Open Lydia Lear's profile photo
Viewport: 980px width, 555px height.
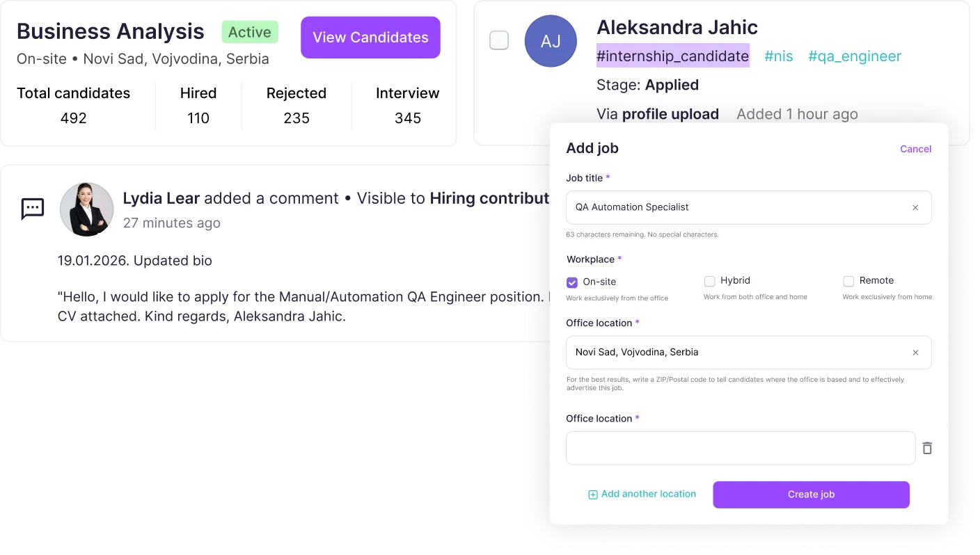coord(87,209)
